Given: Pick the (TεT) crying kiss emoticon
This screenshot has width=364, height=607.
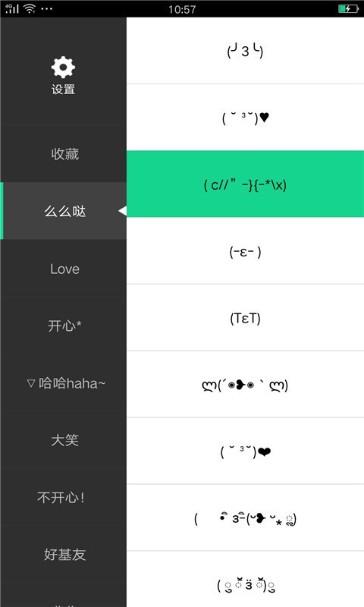Looking at the screenshot, I should point(245,318).
